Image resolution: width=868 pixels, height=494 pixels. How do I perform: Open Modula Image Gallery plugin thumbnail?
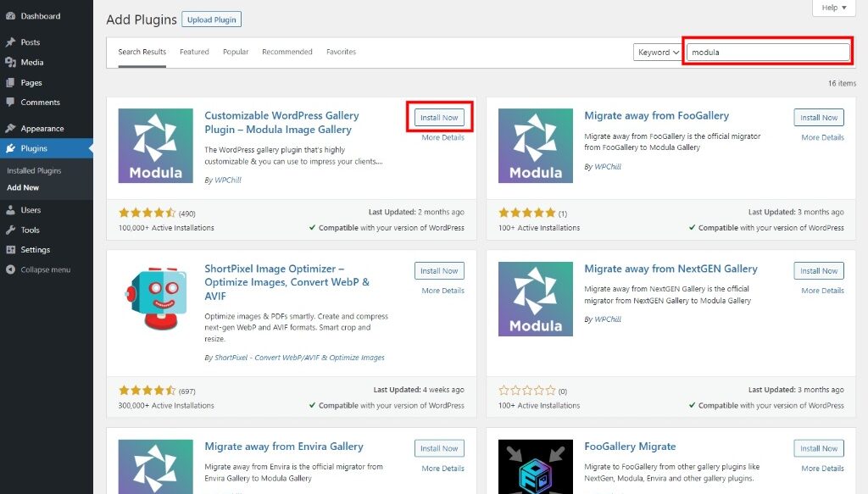[156, 146]
